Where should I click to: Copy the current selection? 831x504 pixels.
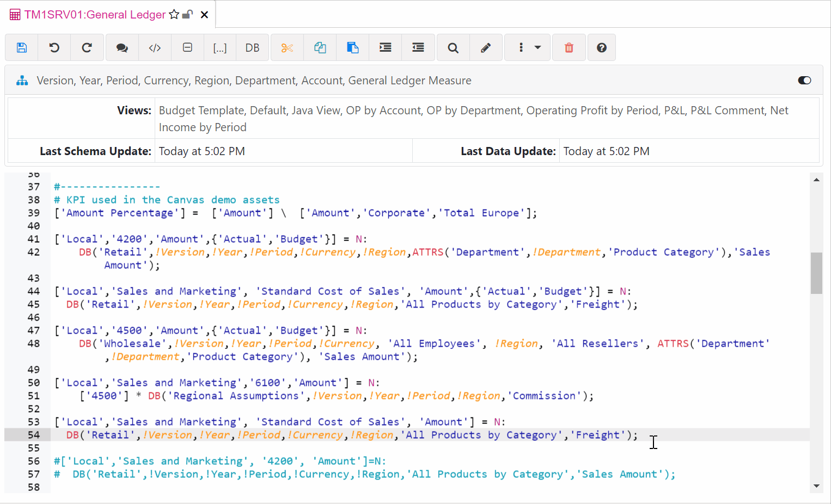coord(320,47)
